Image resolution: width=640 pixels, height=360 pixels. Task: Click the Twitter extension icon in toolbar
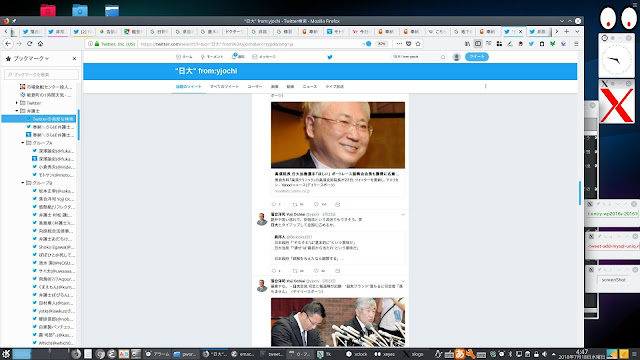pos(531,44)
